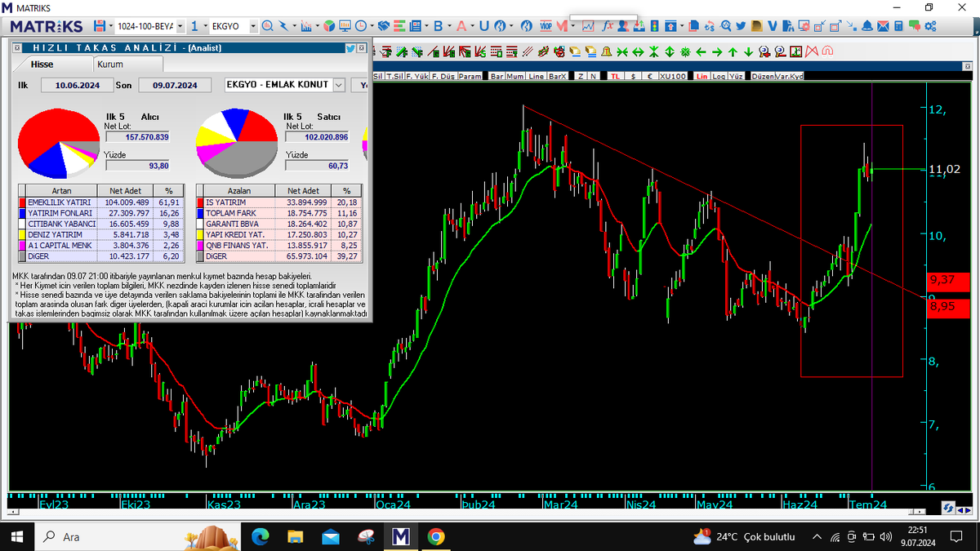The height and width of the screenshot is (551, 980).
Task: Click the blue V icon in toolbar
Action: [772, 26]
